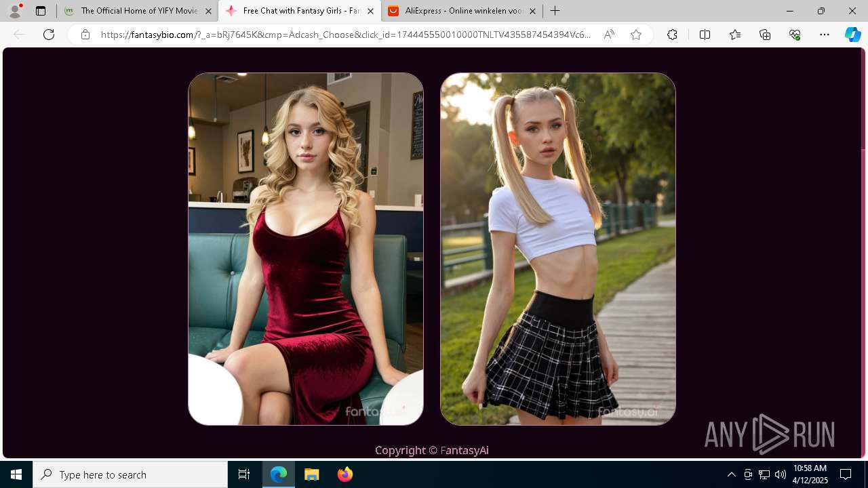This screenshot has height=488, width=868.
Task: Minimize the Edge browser window
Action: (x=790, y=11)
